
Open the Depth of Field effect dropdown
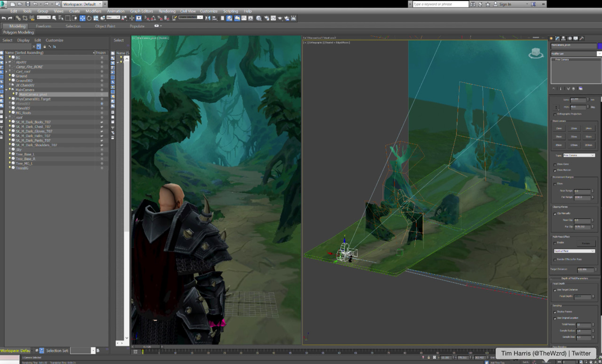click(574, 251)
